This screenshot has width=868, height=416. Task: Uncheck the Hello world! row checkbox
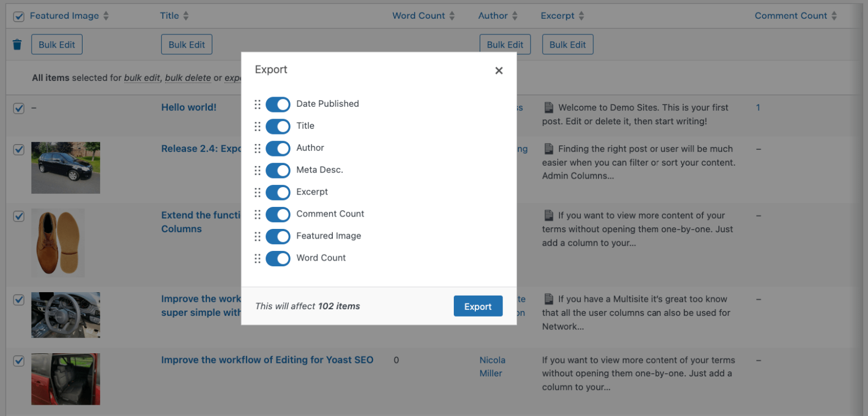[18, 107]
